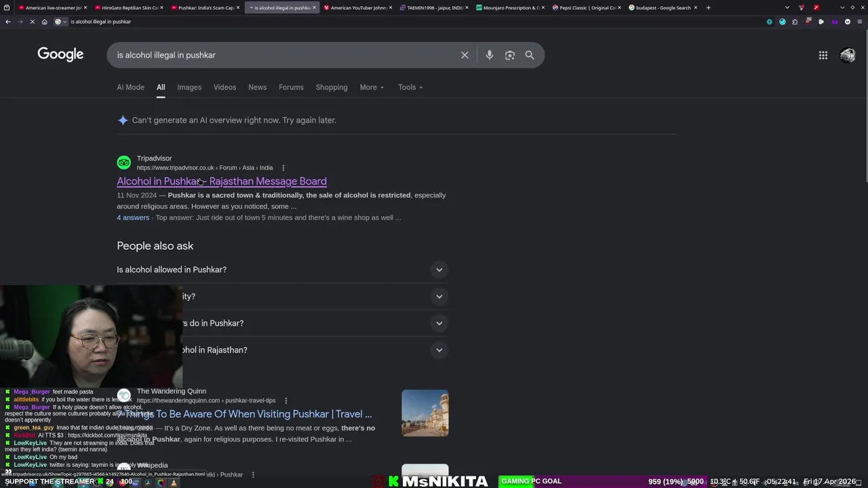Expand the question ending 'in Rajasthan?'
The image size is (868, 488).
(x=283, y=350)
